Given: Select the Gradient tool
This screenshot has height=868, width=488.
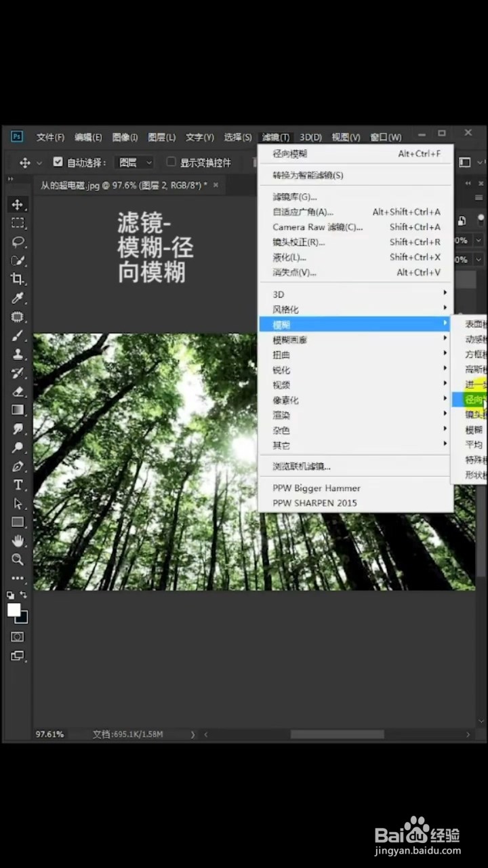Looking at the screenshot, I should click(x=18, y=410).
